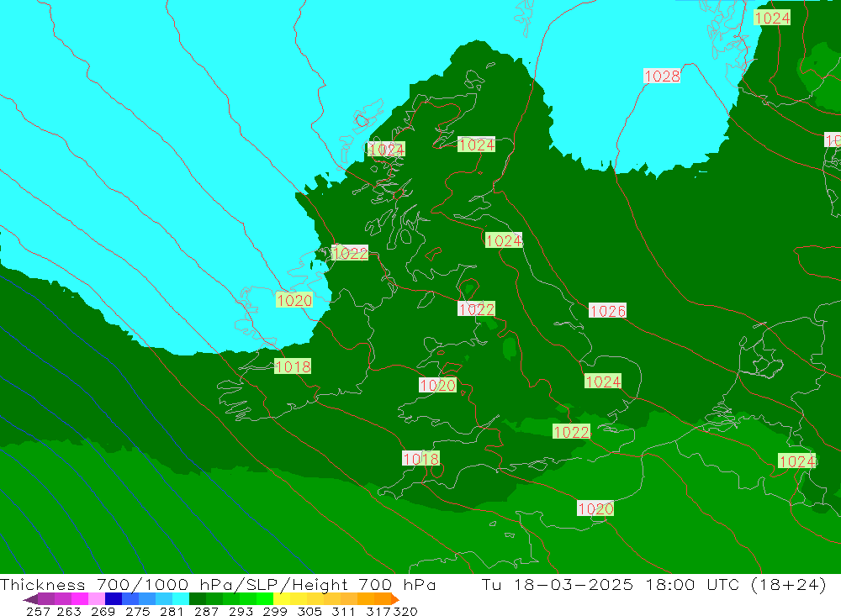Pick the bright lime green legend swatch
This screenshot has height=616, width=841.
pos(265,599)
